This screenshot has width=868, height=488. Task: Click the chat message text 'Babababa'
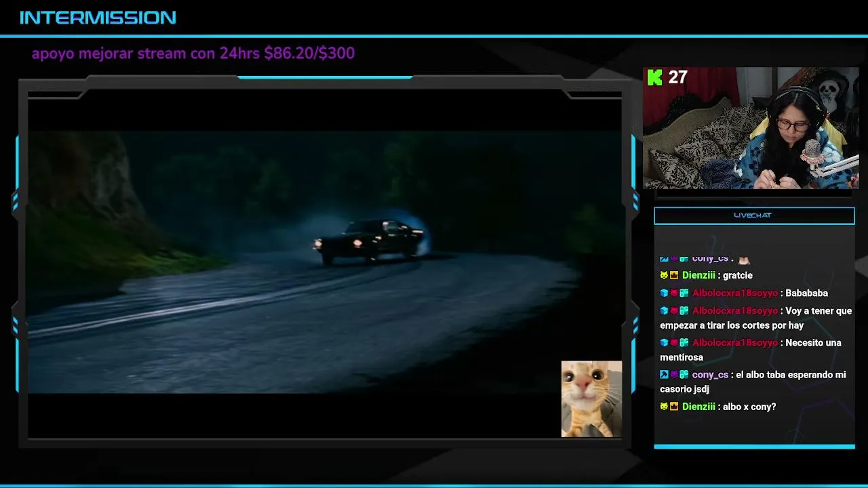click(806, 293)
